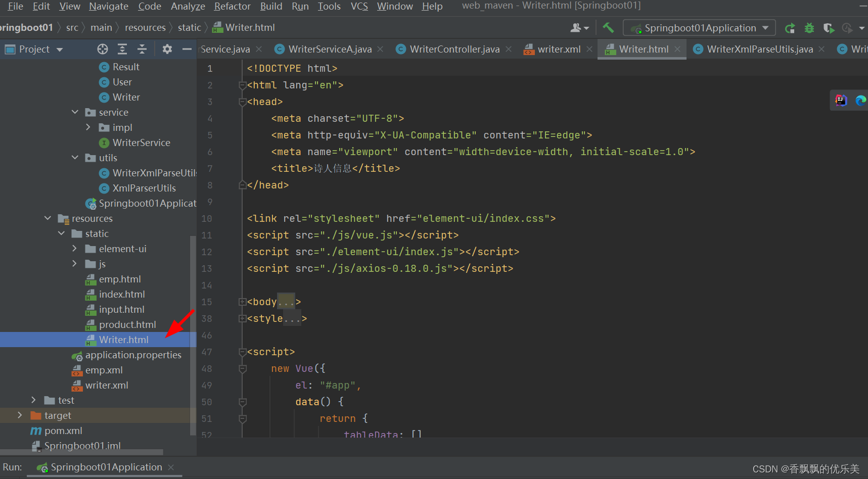Open the Help menu
Image resolution: width=868 pixels, height=479 pixels.
pos(432,6)
